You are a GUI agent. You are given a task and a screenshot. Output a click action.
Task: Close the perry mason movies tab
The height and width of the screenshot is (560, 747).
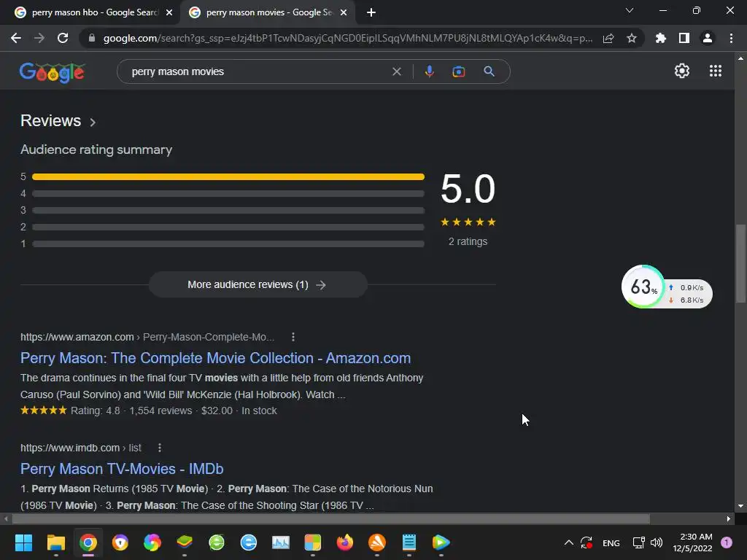point(344,12)
